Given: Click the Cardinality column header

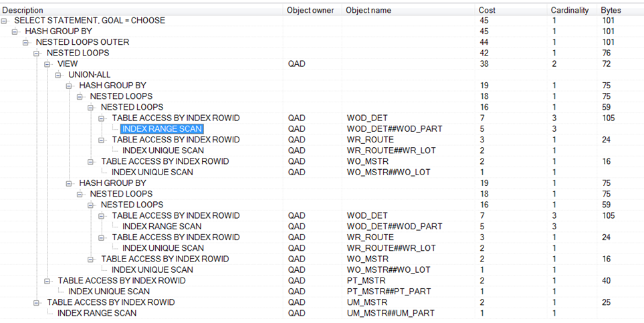Looking at the screenshot, I should coord(569,10).
